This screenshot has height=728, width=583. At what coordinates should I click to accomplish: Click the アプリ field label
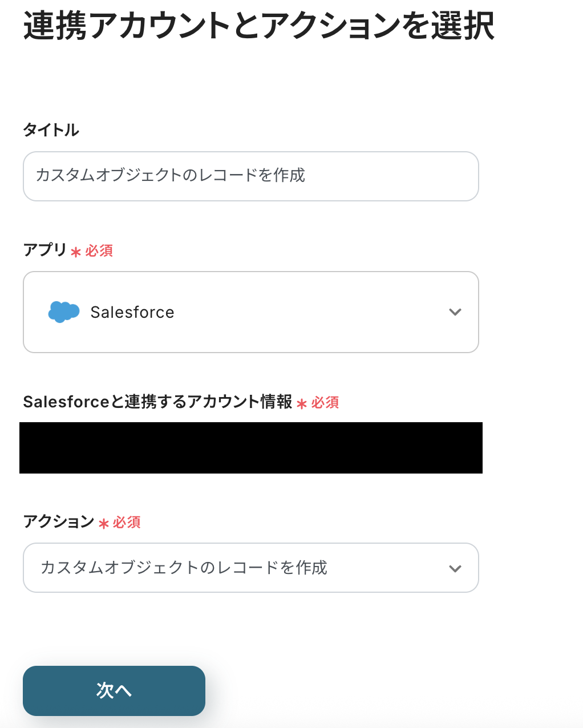pyautogui.click(x=44, y=250)
